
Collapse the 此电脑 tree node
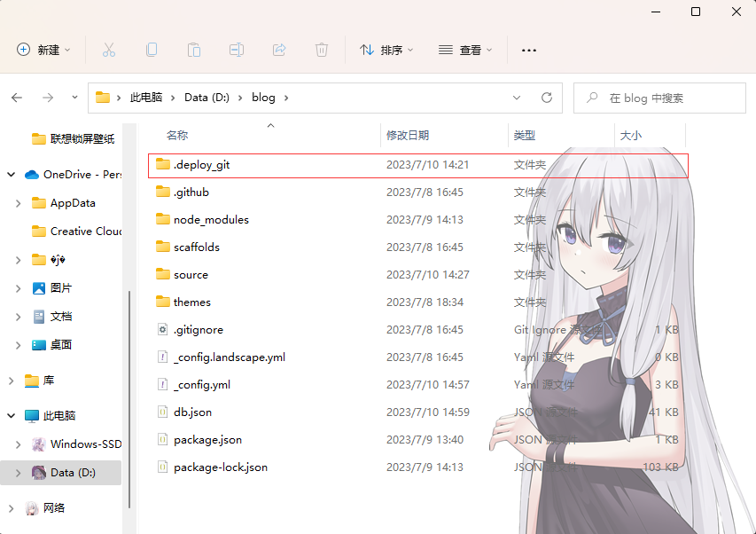click(x=12, y=415)
